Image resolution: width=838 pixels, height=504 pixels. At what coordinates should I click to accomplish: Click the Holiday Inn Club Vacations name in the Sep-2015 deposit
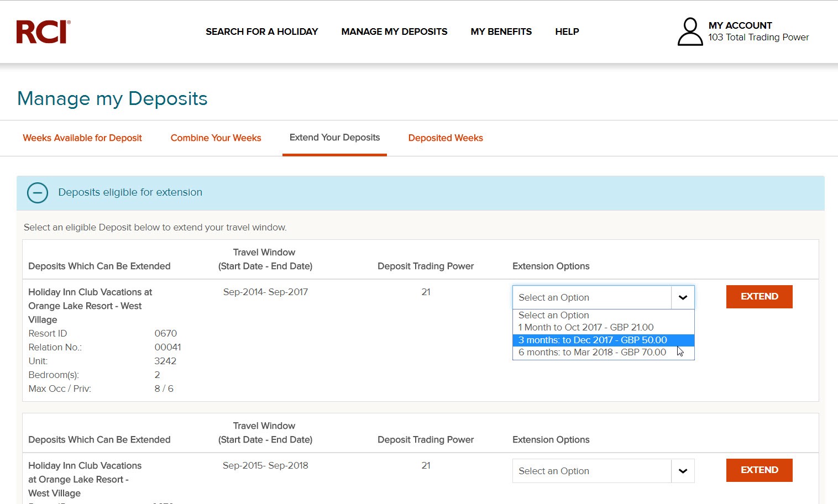click(x=85, y=479)
